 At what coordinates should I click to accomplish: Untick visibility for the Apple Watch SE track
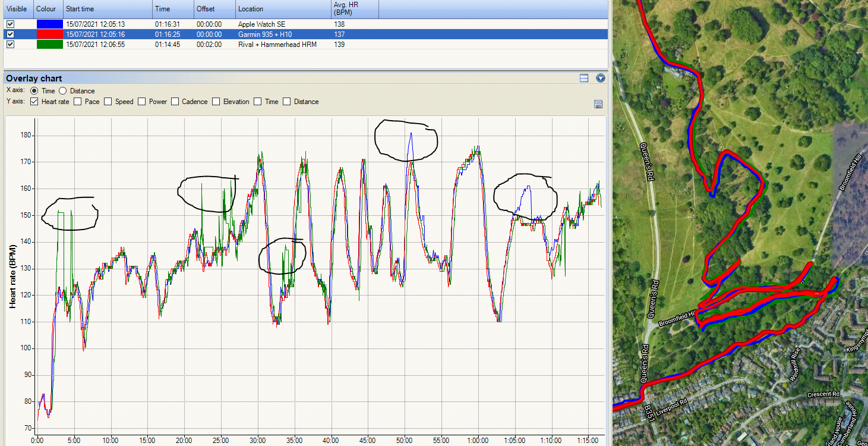tap(10, 24)
